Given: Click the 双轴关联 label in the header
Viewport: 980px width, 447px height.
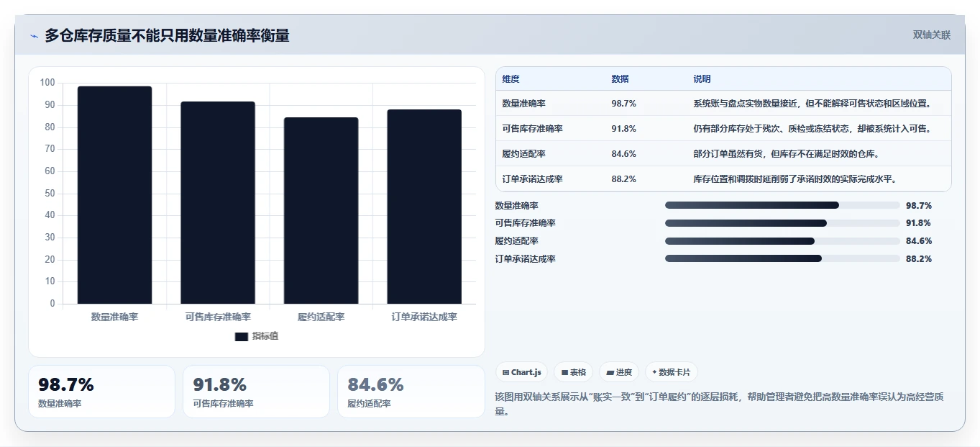Looking at the screenshot, I should [x=932, y=35].
